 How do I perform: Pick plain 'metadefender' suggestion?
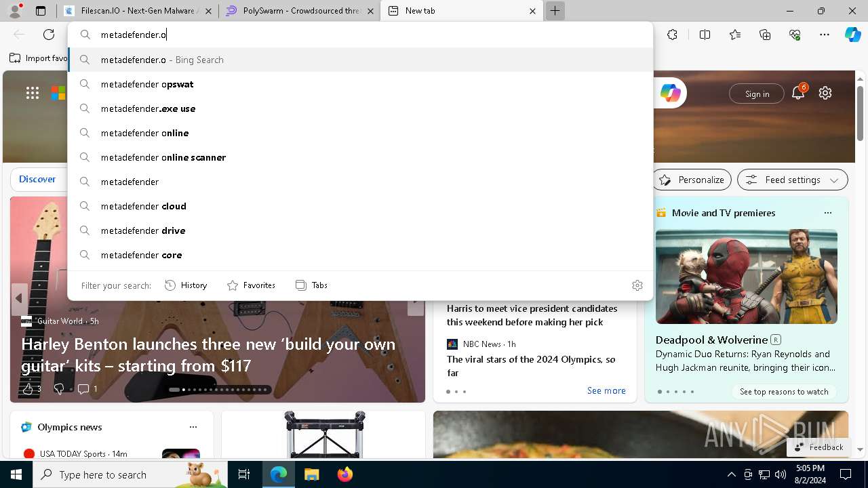360,182
